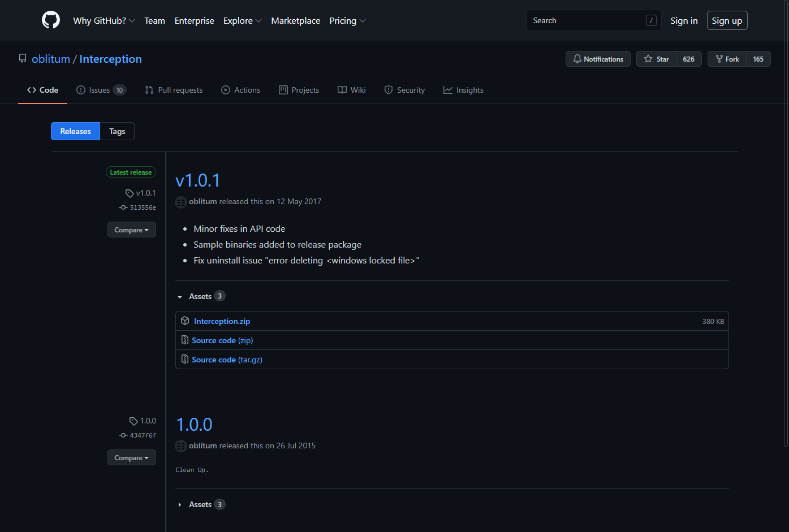This screenshot has height=532, width=789.
Task: Open commit 513556e link
Action: coord(143,207)
